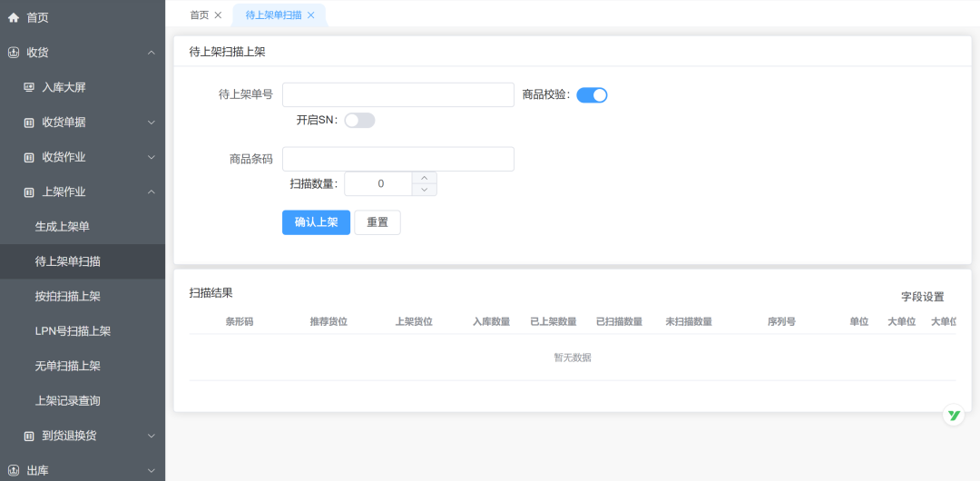Click the home icon beside 首页 in sidebar
The image size is (980, 481).
point(14,17)
